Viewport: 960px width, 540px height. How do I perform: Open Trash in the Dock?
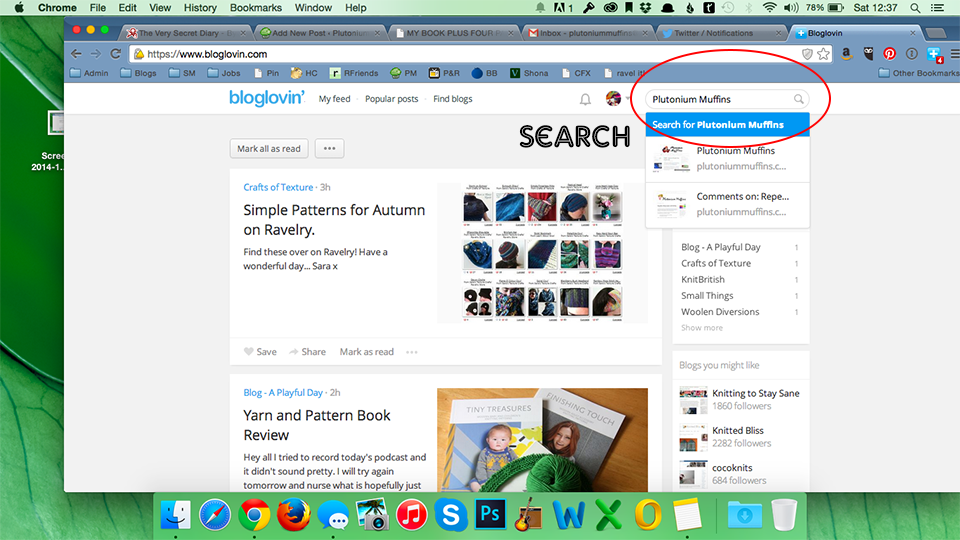pyautogui.click(x=784, y=514)
